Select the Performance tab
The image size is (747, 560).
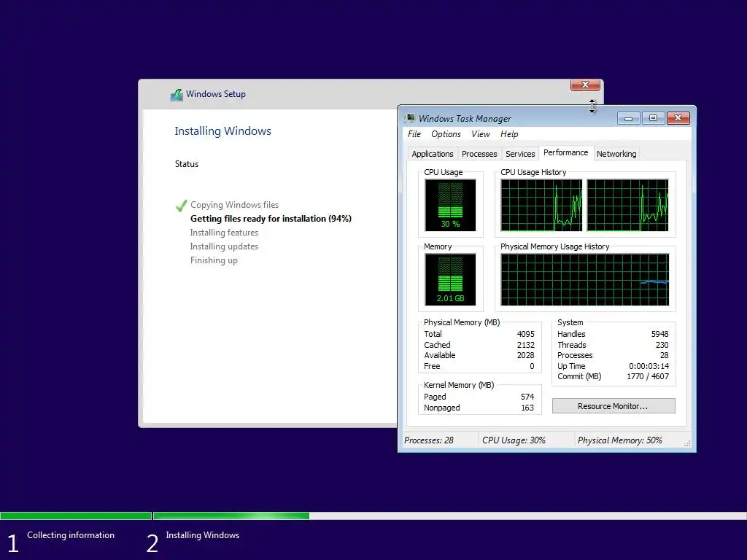pyautogui.click(x=566, y=152)
